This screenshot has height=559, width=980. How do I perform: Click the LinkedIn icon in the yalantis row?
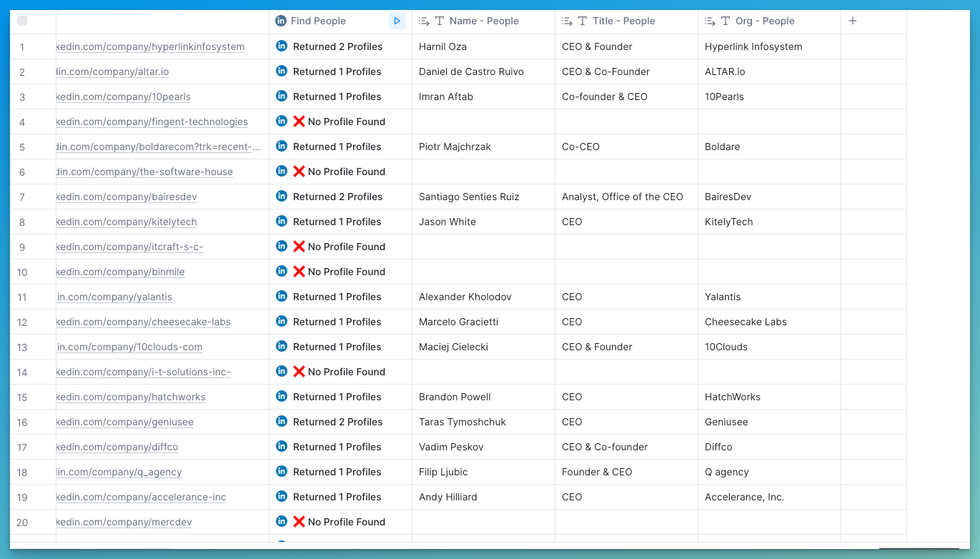(x=282, y=297)
